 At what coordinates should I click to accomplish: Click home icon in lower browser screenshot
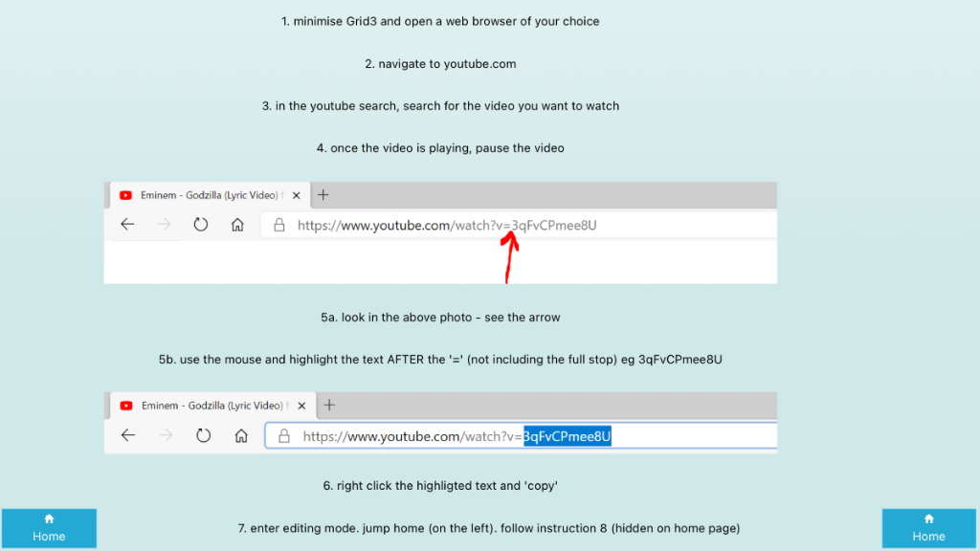click(x=241, y=435)
